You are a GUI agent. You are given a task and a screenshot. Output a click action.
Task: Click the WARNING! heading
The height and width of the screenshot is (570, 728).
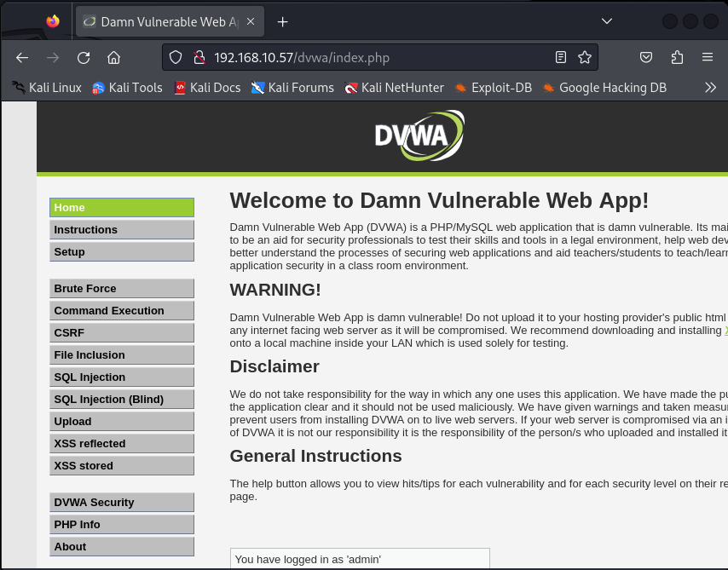[275, 290]
